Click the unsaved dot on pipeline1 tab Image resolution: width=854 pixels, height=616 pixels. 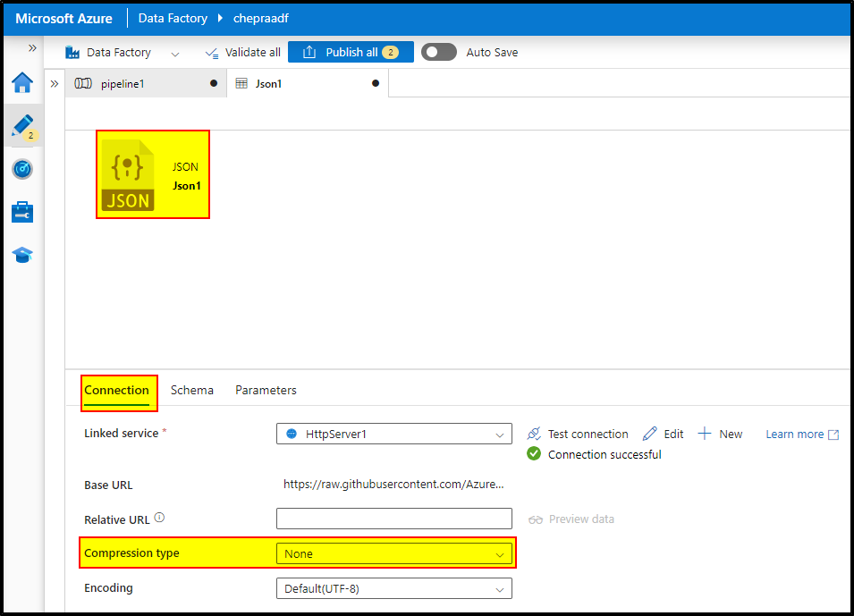(x=214, y=83)
